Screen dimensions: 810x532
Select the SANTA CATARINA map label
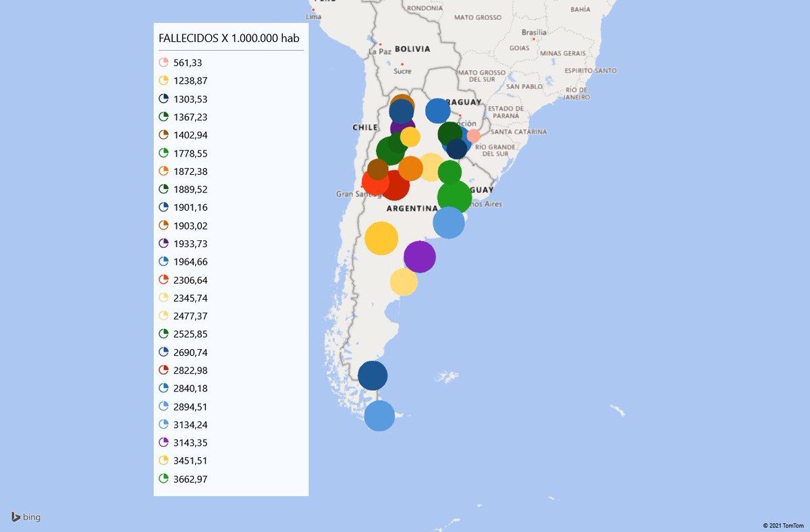coord(518,132)
